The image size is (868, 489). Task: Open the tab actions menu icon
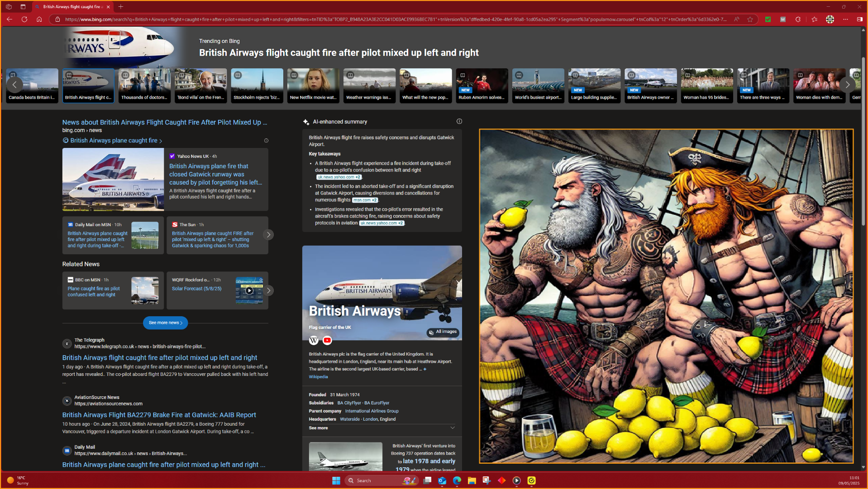[23, 7]
